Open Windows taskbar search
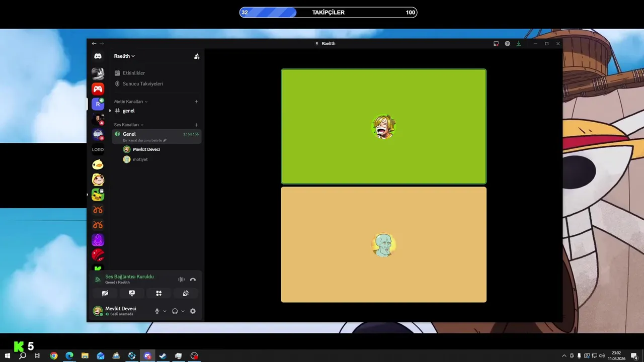Image resolution: width=644 pixels, height=362 pixels. (23, 356)
